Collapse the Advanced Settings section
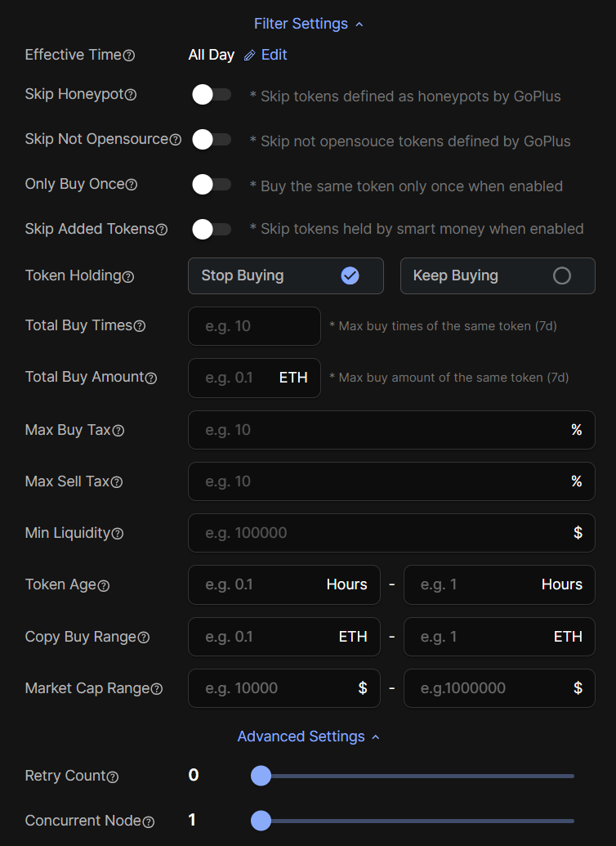 pyautogui.click(x=308, y=736)
